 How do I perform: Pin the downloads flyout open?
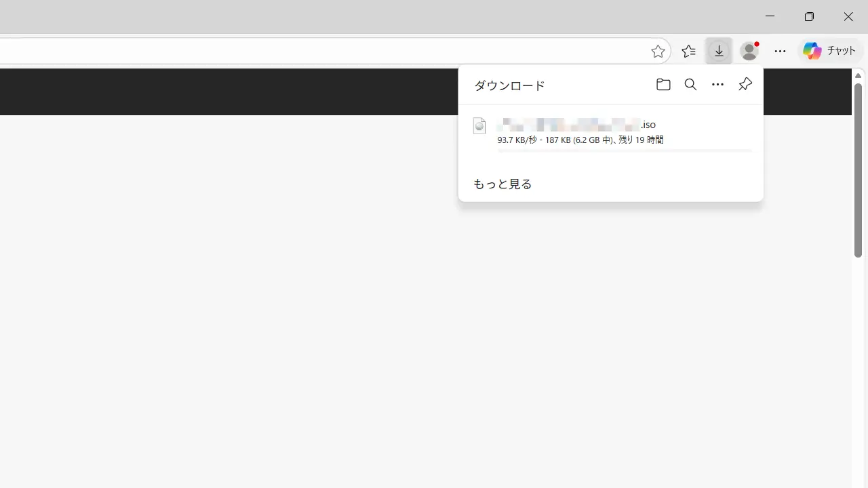745,84
